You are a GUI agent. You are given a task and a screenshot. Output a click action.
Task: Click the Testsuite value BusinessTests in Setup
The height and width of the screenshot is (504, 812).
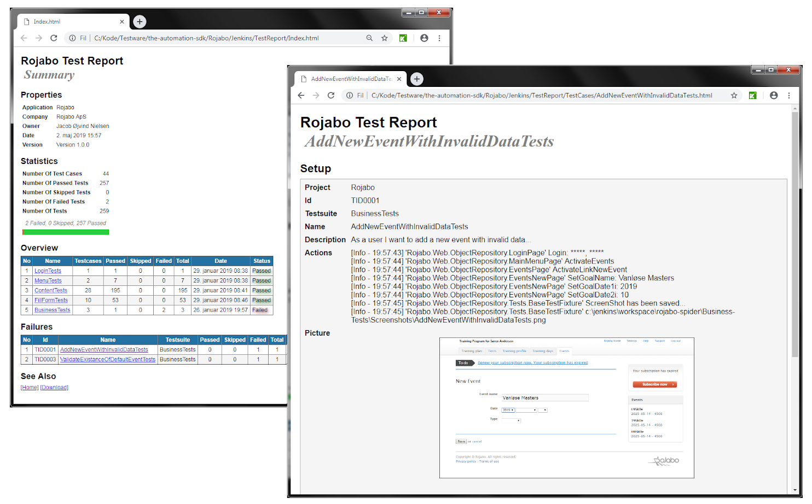click(x=375, y=214)
